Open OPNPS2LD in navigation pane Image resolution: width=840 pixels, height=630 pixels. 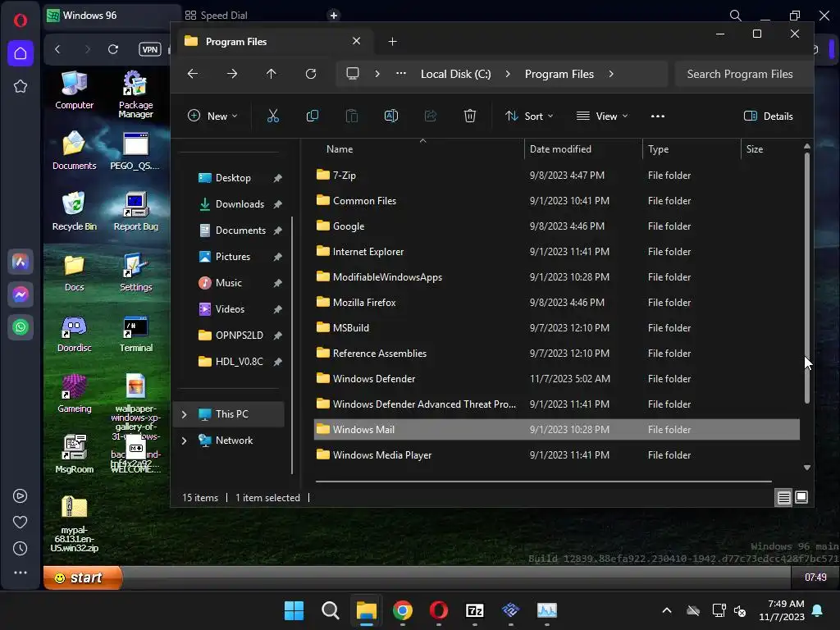pos(239,336)
